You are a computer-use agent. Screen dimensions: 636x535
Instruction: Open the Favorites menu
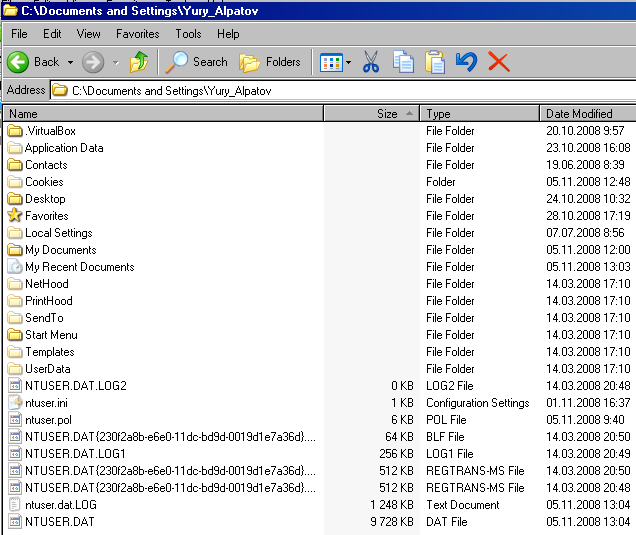[x=138, y=34]
